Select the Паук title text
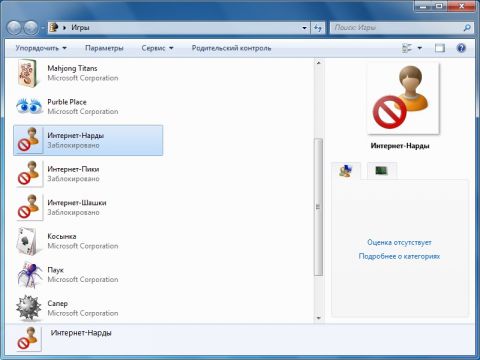Viewport: 480px width, 360px height. 55,270
